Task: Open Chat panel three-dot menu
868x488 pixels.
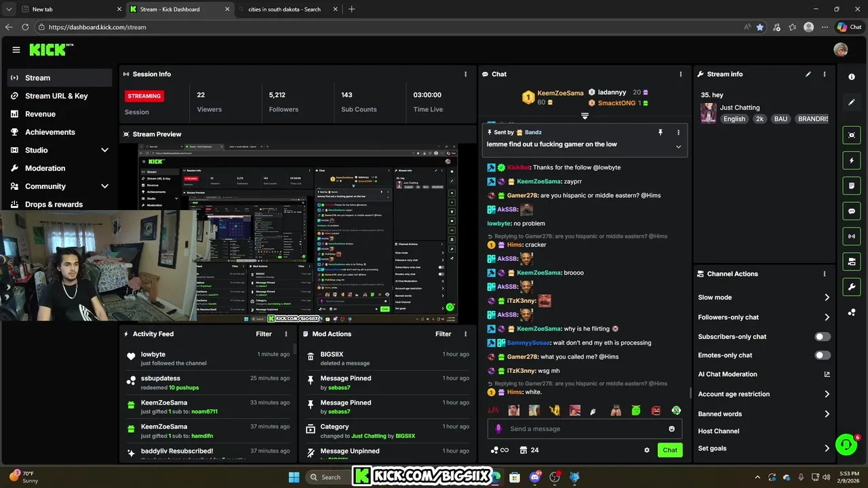Action: (x=681, y=74)
